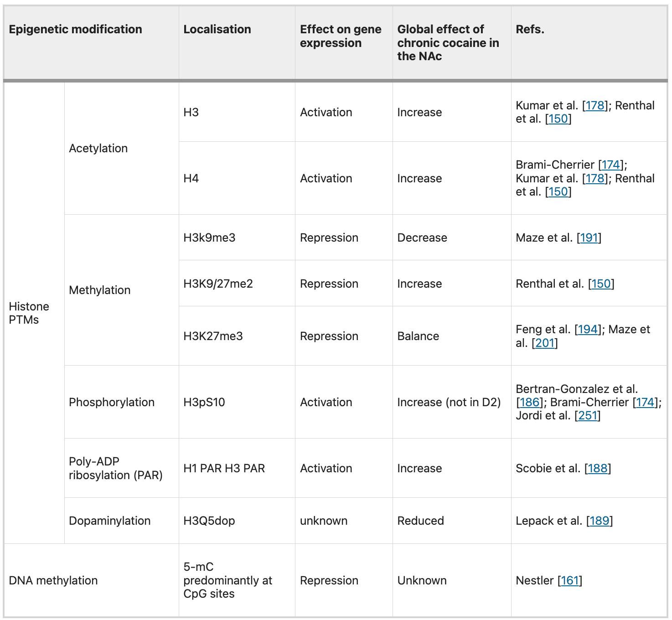Open reference 150 in the H3 acetylation row
Image resolution: width=672 pixels, height=620 pixels.
pos(558,119)
